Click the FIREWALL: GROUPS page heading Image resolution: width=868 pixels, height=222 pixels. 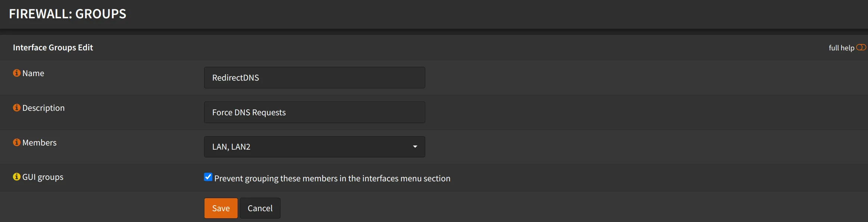pyautogui.click(x=68, y=13)
